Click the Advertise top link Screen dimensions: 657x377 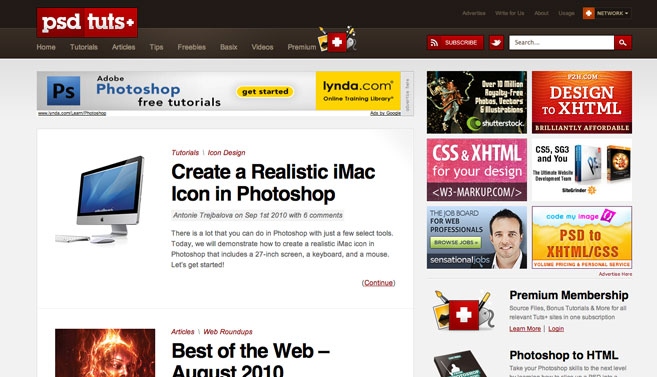(474, 13)
